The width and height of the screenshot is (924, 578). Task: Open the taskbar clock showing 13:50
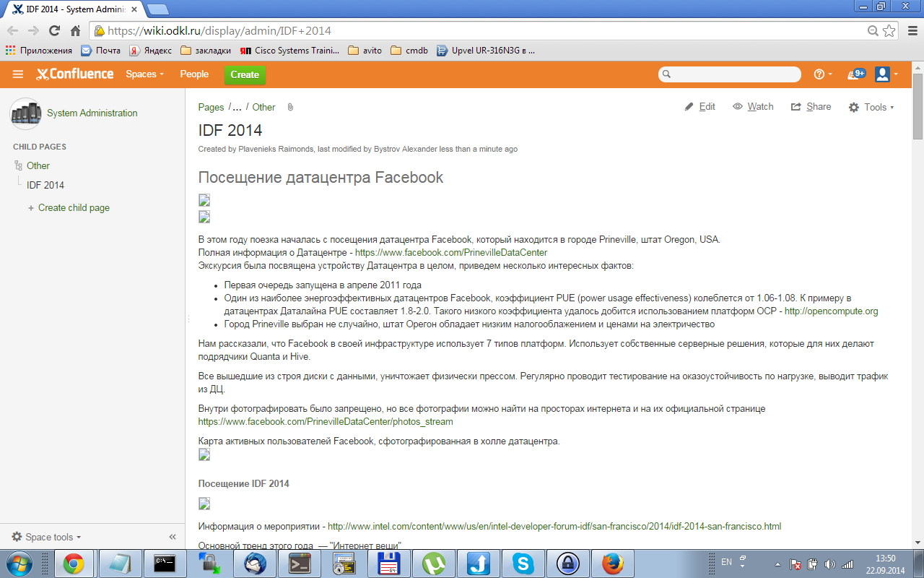[886, 564]
